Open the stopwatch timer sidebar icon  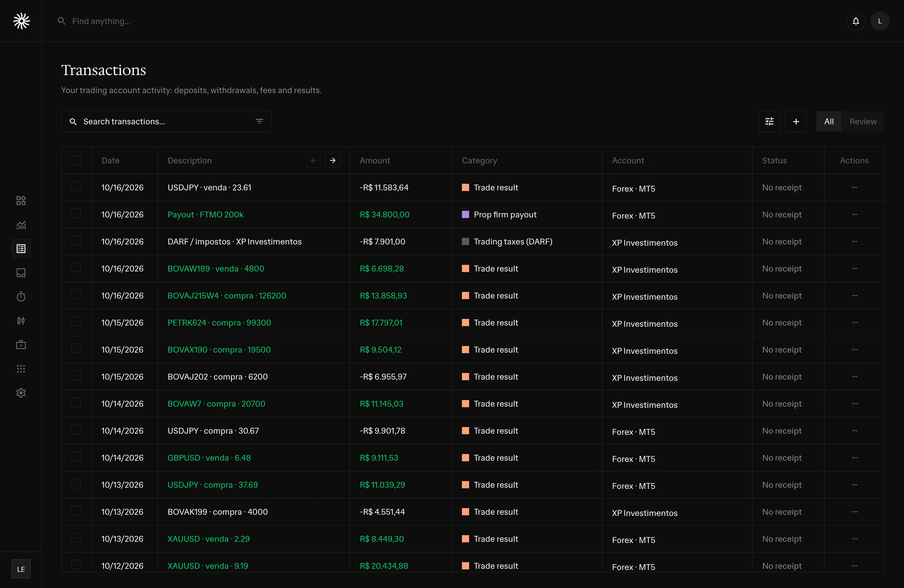(x=21, y=297)
